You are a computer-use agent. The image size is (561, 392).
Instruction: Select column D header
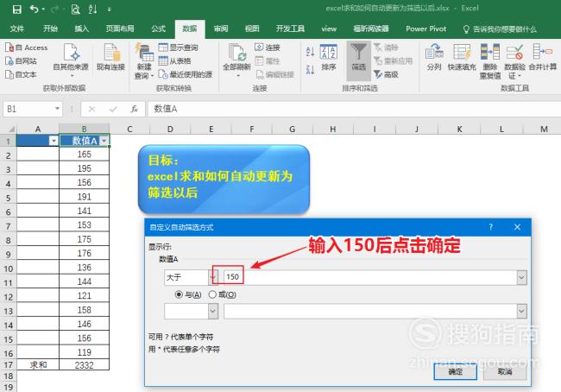[170, 129]
